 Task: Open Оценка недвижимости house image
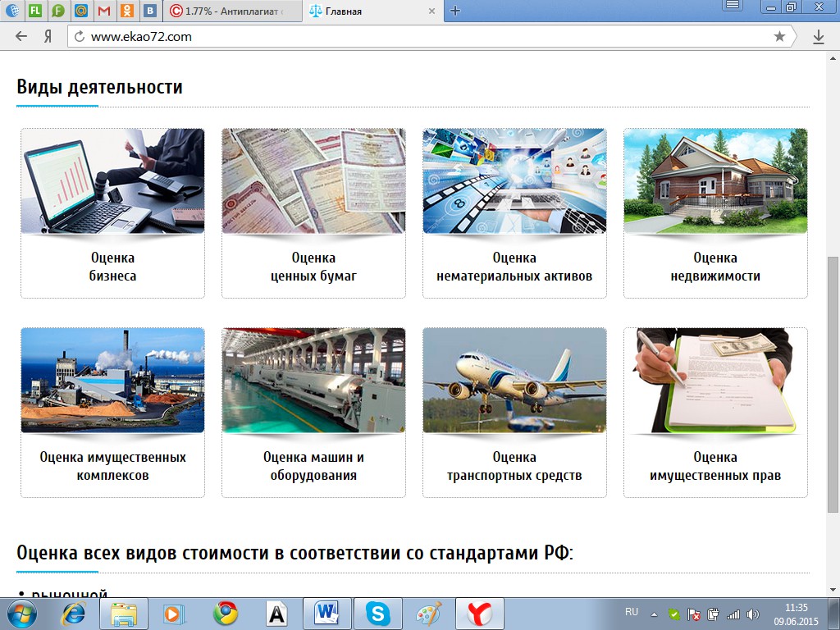click(715, 181)
